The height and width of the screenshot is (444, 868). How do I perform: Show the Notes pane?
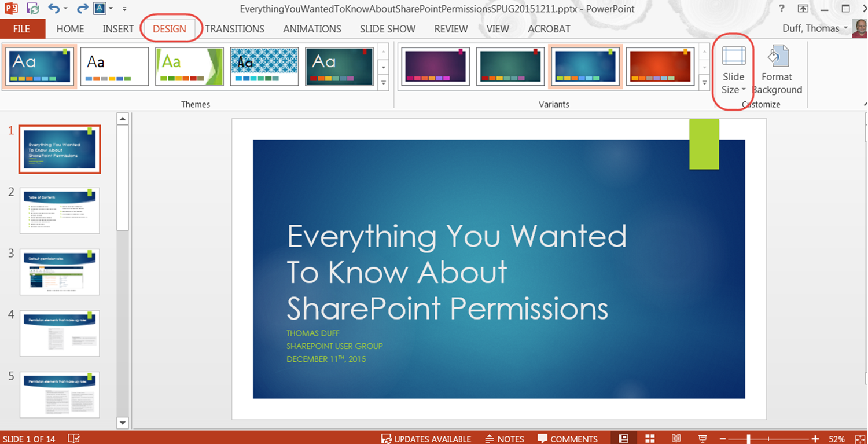(x=504, y=438)
